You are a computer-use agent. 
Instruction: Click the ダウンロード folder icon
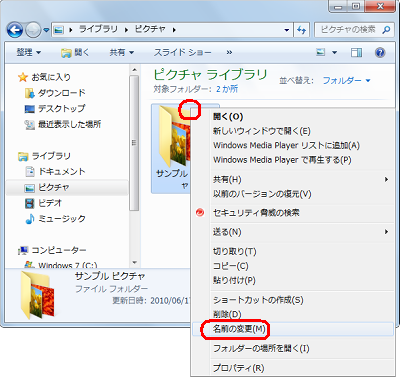coord(30,93)
